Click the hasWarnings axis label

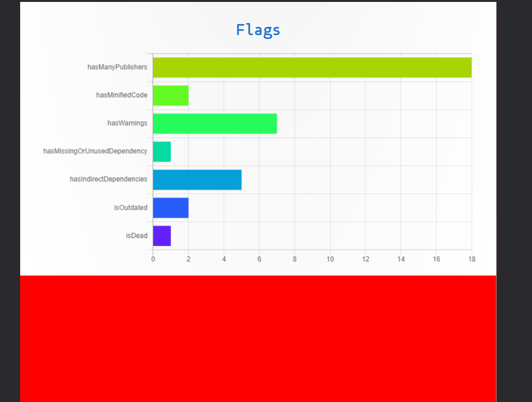tap(127, 123)
